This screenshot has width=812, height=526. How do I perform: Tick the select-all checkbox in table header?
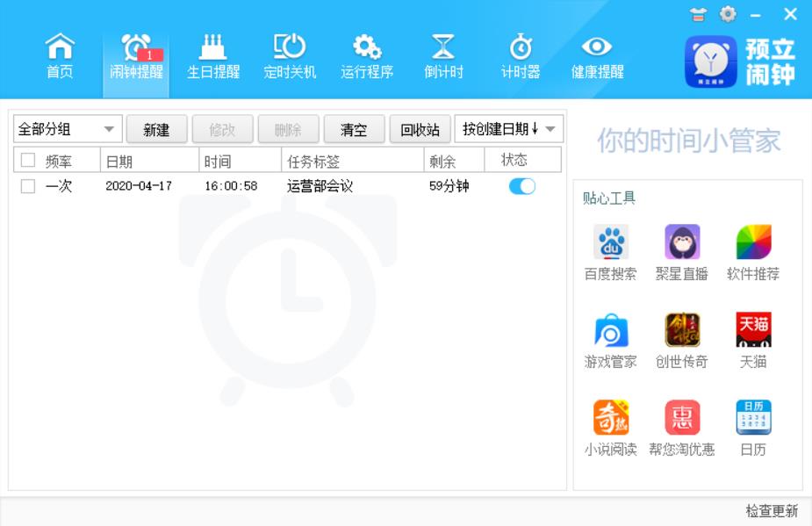tap(28, 160)
